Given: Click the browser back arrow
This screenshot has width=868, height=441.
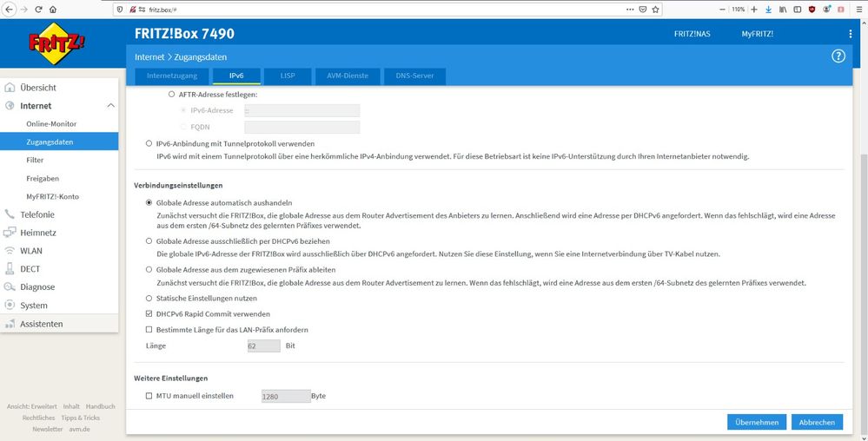Looking at the screenshot, I should (x=10, y=10).
